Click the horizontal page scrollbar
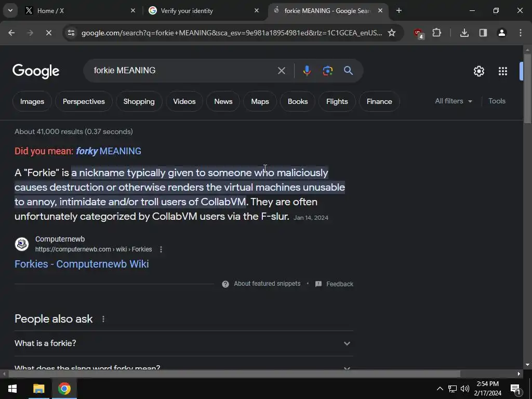 click(x=234, y=374)
